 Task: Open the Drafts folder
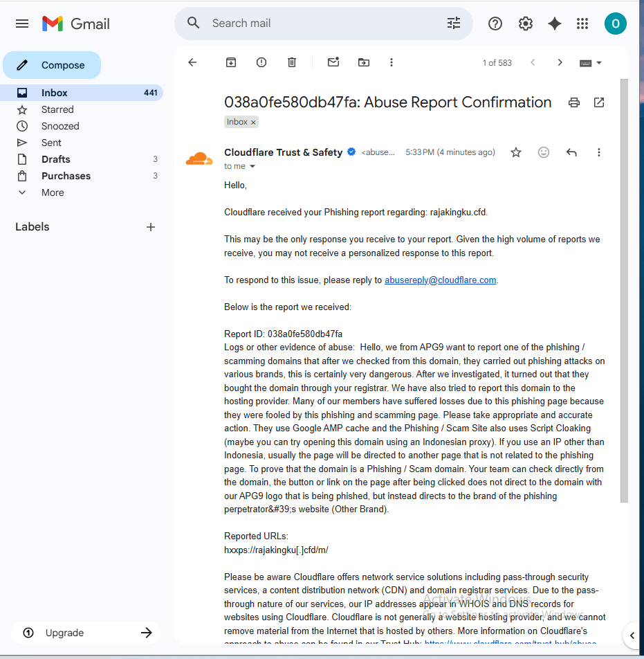[x=82, y=159]
